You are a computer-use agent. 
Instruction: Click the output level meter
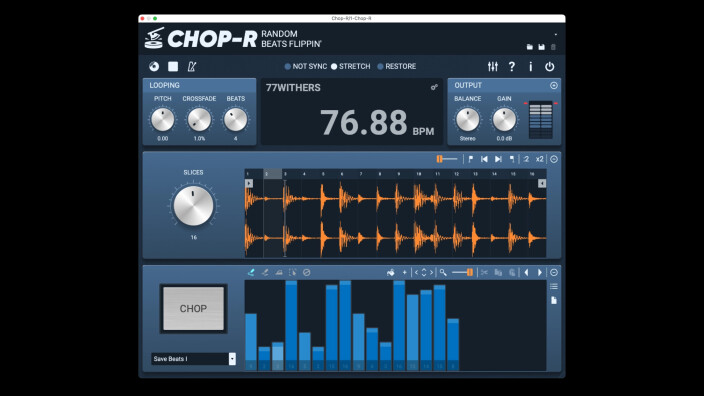[541, 120]
